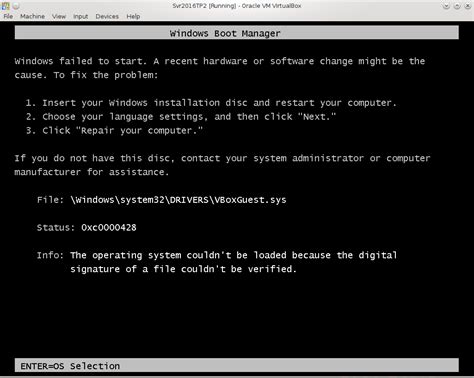Click step 2 Choose your language settings

(x=181, y=117)
